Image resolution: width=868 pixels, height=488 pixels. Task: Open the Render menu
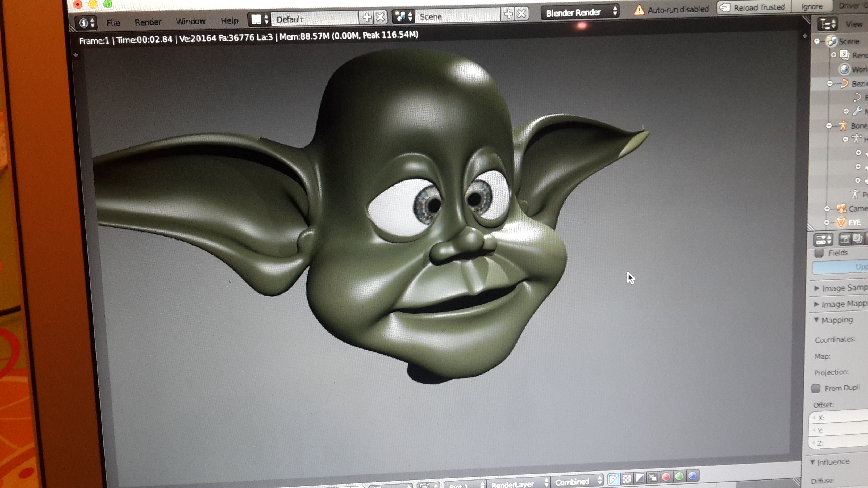click(148, 22)
